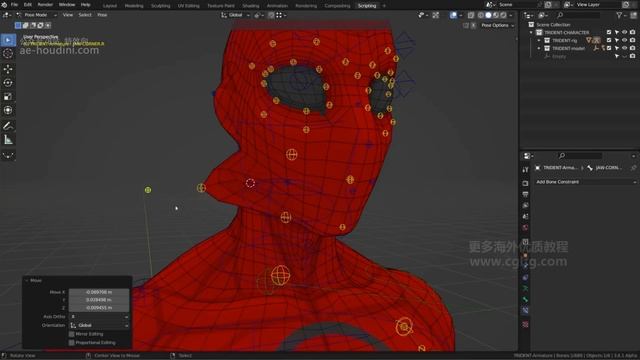Uncheck TRIDENT-CHARACTER exclude checkbox
The height and width of the screenshot is (360, 640).
click(x=609, y=32)
